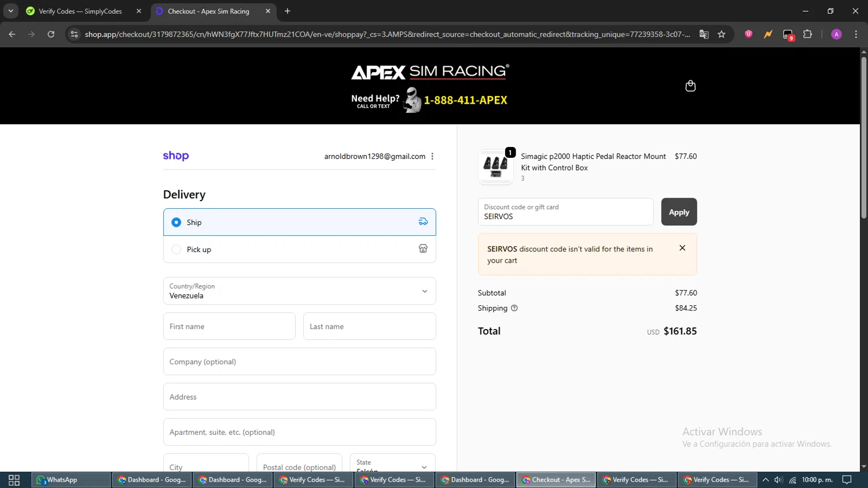868x488 pixels.
Task: Click the 1-888-411-APEX phone number
Action: coord(465,100)
